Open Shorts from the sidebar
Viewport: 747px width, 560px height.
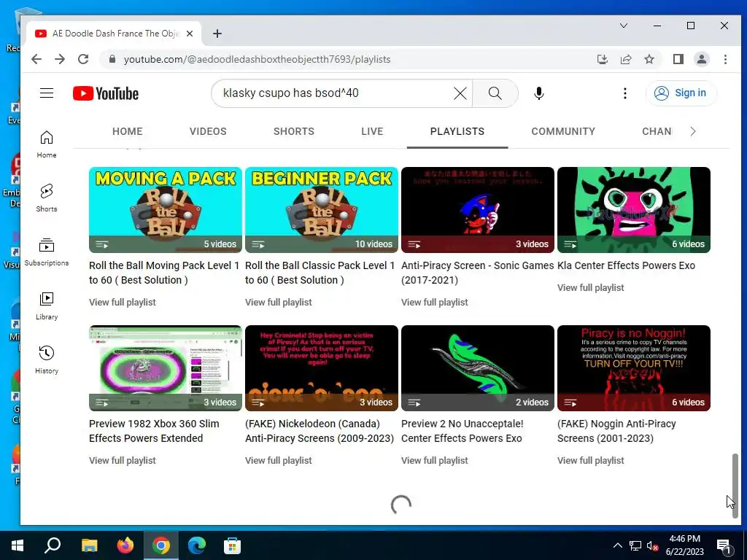[47, 198]
